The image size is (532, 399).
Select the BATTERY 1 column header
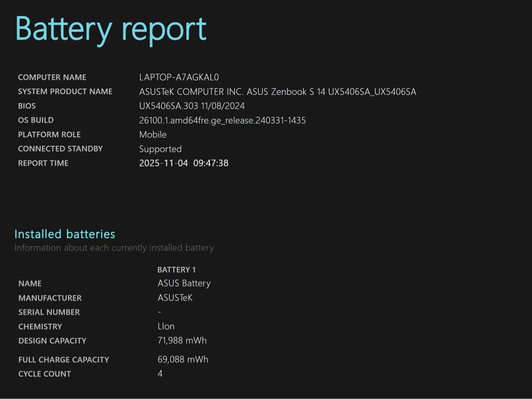click(176, 270)
